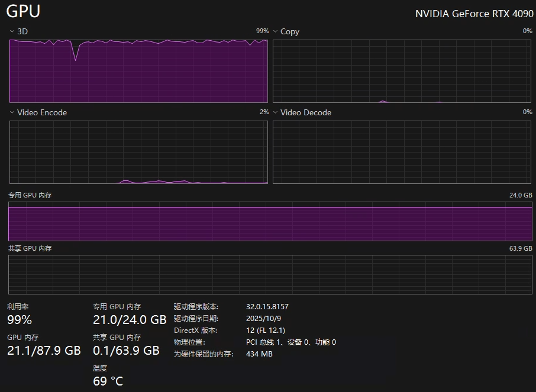Screen dimensions: 536x392
Task: Select the 0.1/63.9 GB shared memory value
Action: (x=126, y=351)
